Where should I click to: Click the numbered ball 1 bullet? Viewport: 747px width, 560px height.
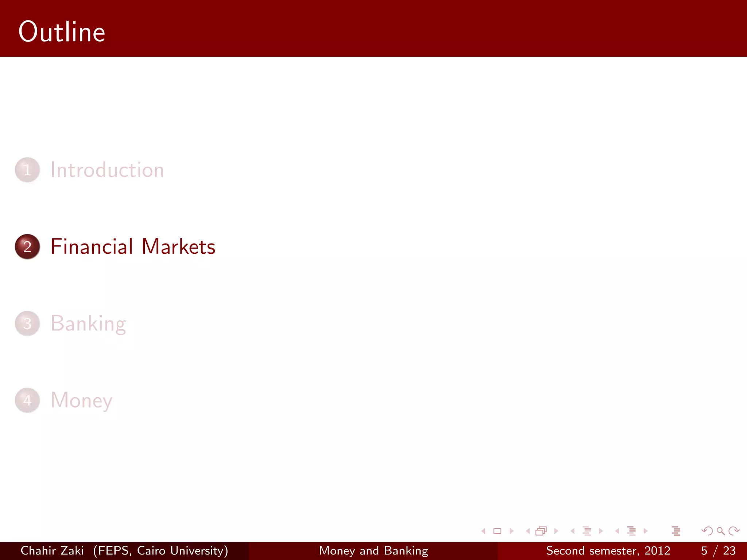click(27, 170)
